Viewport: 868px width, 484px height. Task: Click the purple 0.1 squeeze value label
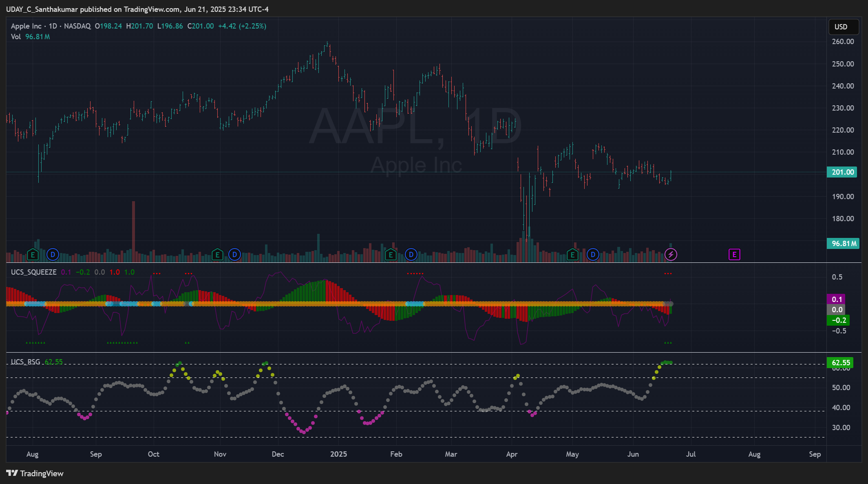click(x=836, y=300)
